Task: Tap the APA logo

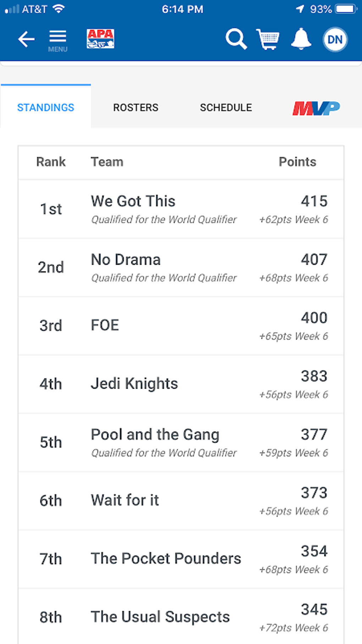Action: (100, 39)
